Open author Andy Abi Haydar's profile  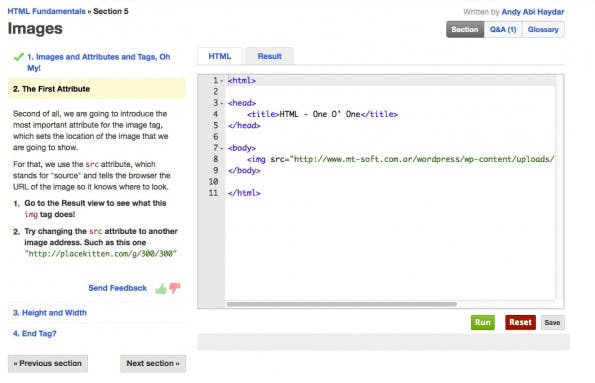click(x=533, y=12)
